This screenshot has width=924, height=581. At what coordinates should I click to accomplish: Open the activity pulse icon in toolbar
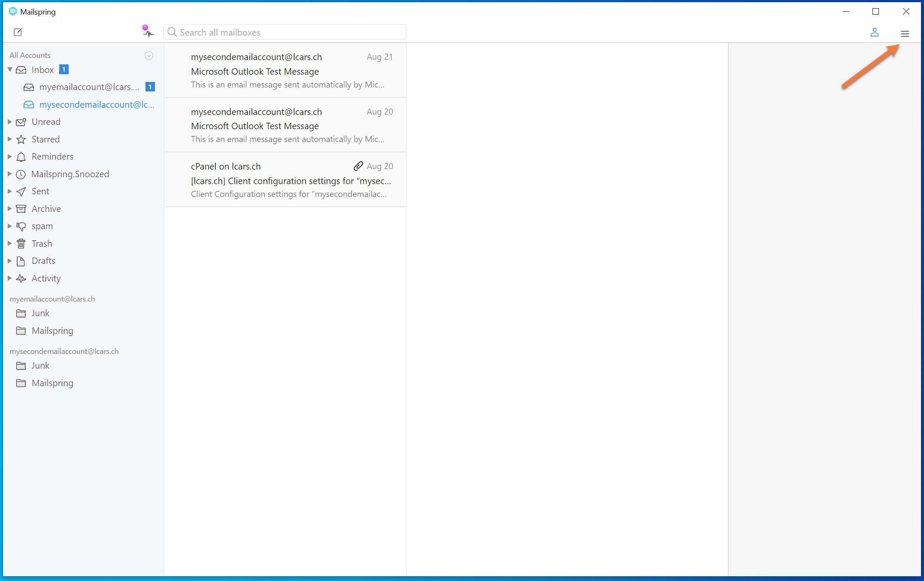coord(148,31)
